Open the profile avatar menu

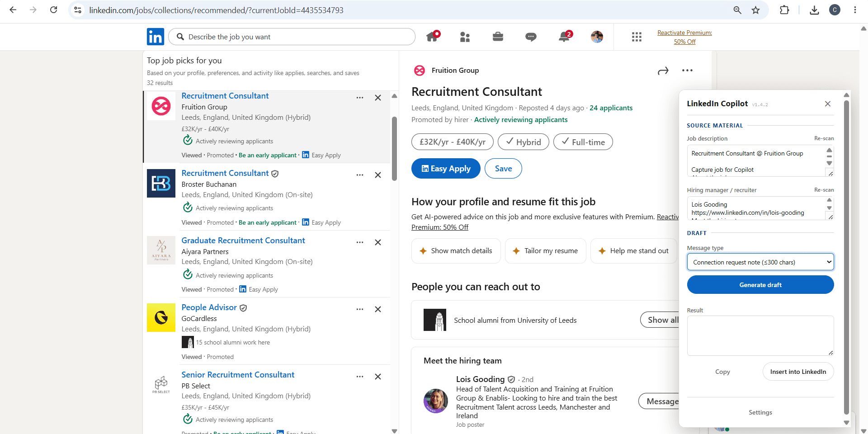pos(597,37)
